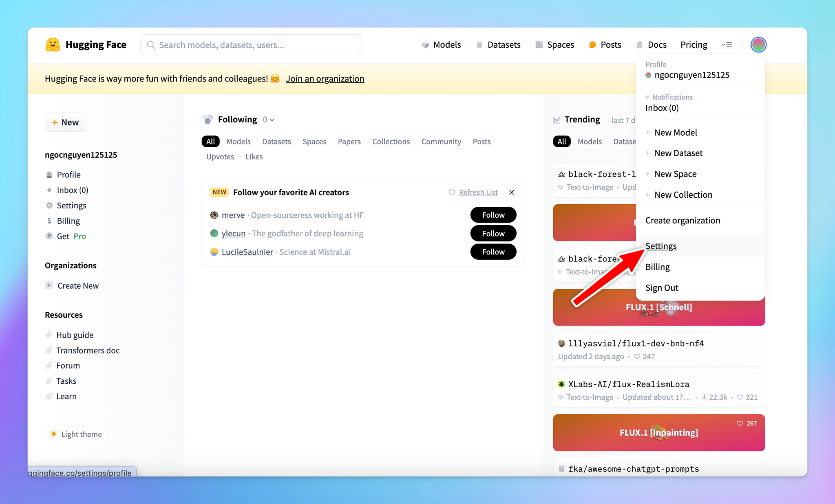Open ngocnguyen125125 profile in dropdown

pyautogui.click(x=692, y=75)
